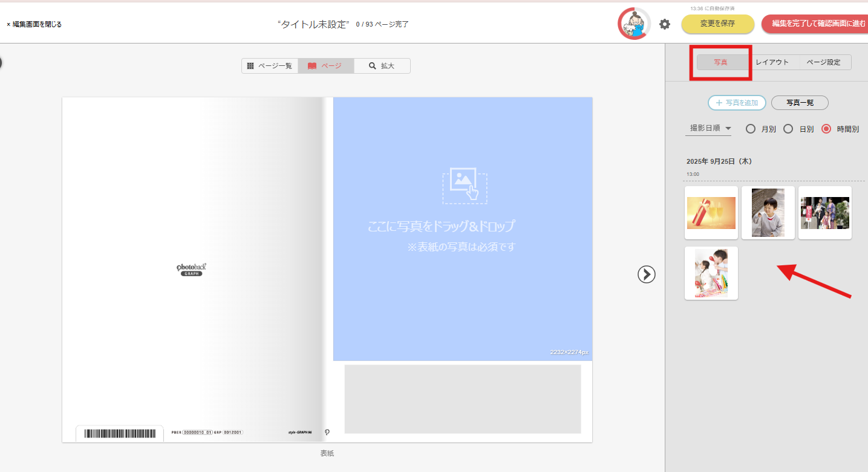The width and height of the screenshot is (868, 472).
Task: Select the family group photo thumbnail
Action: (x=825, y=213)
